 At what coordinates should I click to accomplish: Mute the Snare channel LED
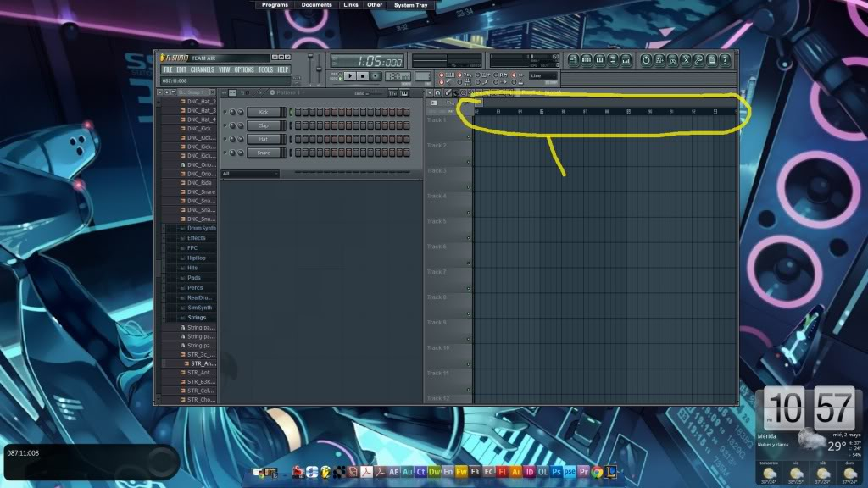pyautogui.click(x=225, y=152)
